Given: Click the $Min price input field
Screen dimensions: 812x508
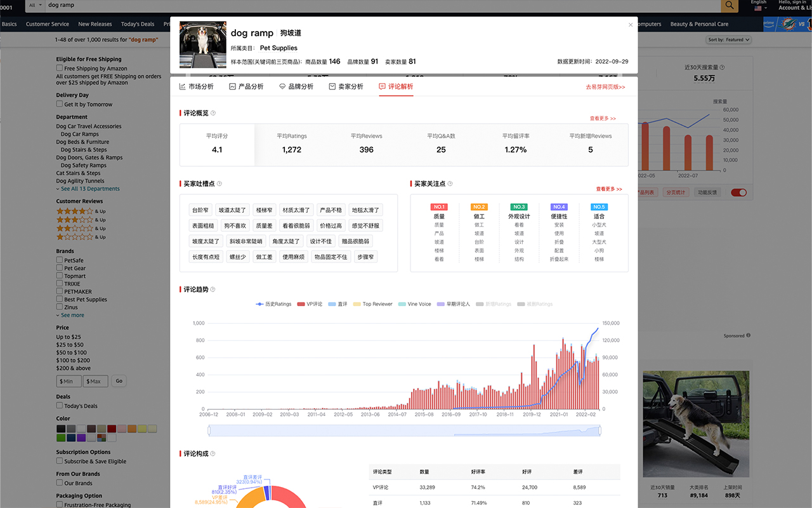Looking at the screenshot, I should [x=69, y=381].
